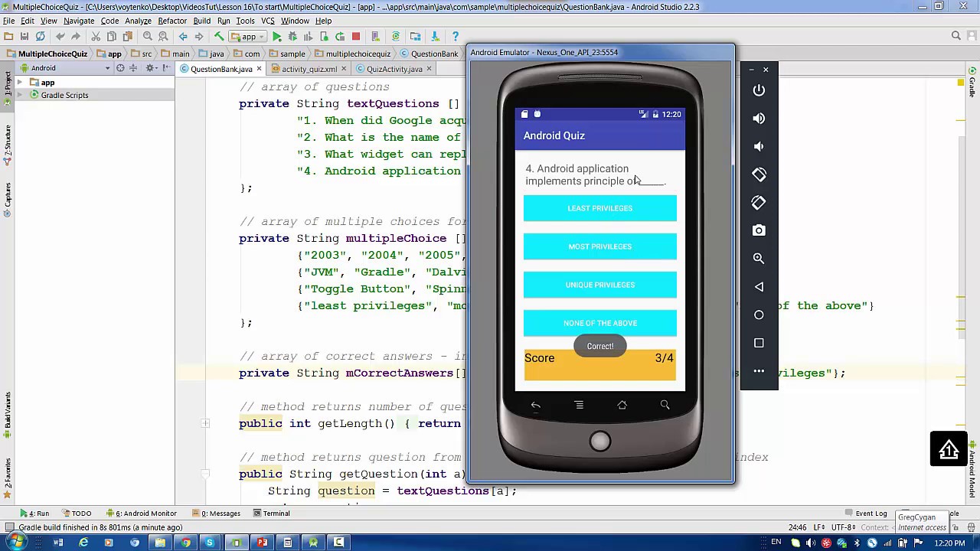Select the MultipleChoiceQuiz breadcrumb
The image size is (980, 551).
pyautogui.click(x=47, y=54)
